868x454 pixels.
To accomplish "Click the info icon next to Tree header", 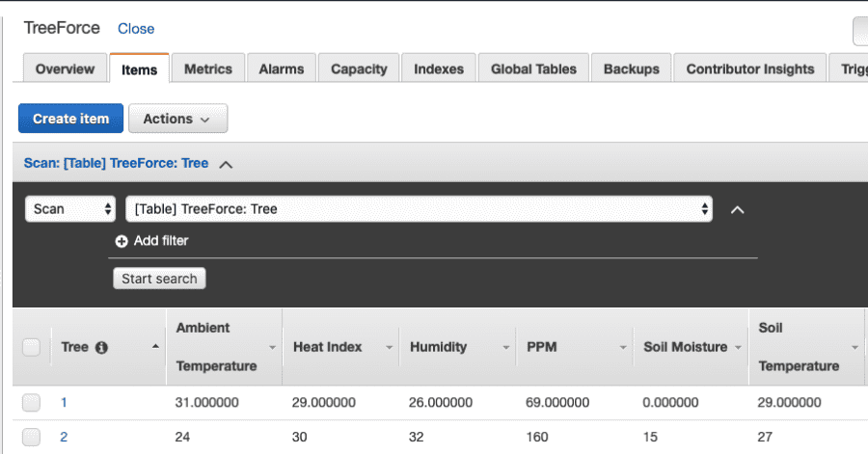I will pos(101,348).
